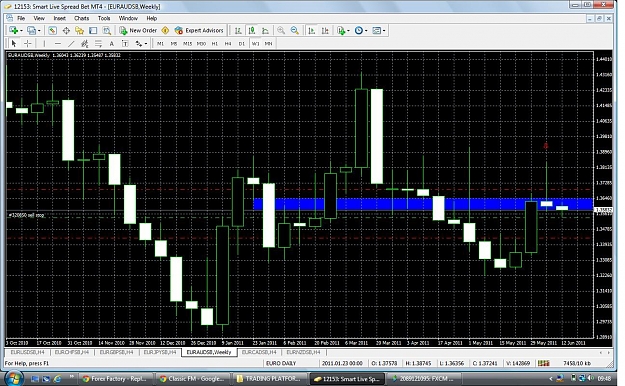Screen dimensions: 625x386
Task: Select the Fibonacci Retracement tool
Action: click(x=98, y=43)
